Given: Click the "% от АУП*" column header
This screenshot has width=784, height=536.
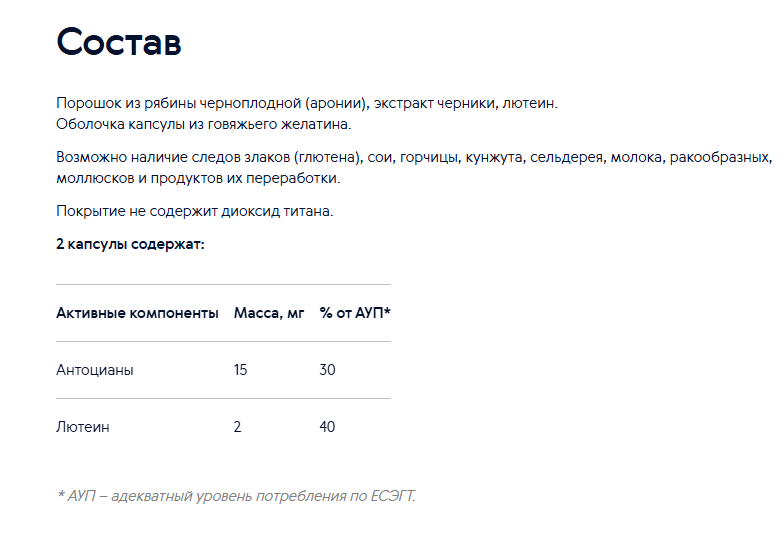Looking at the screenshot, I should 355,313.
